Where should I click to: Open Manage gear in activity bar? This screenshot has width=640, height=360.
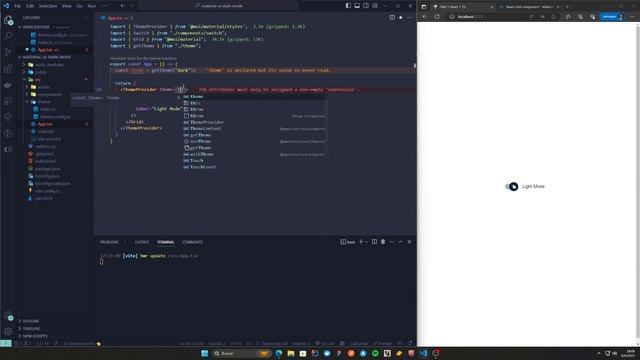tap(8, 332)
